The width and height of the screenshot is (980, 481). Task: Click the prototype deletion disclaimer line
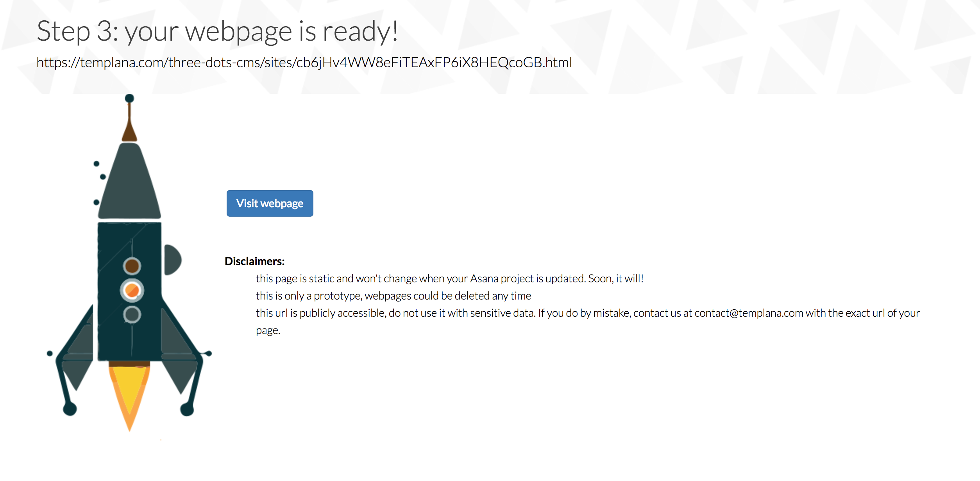point(393,296)
